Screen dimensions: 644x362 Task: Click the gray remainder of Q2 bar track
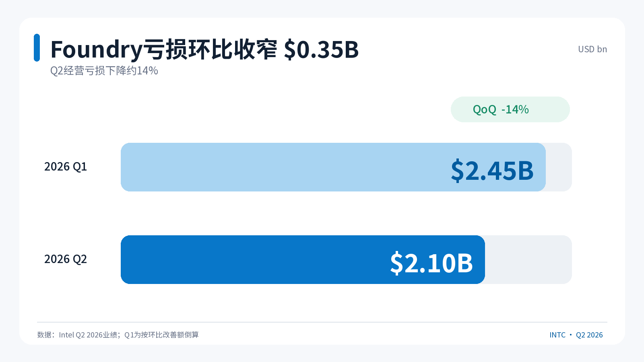(x=528, y=259)
